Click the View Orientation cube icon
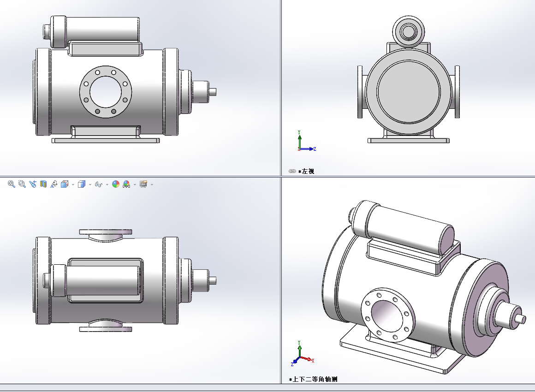Image resolution: width=535 pixels, height=392 pixels. click(65, 184)
